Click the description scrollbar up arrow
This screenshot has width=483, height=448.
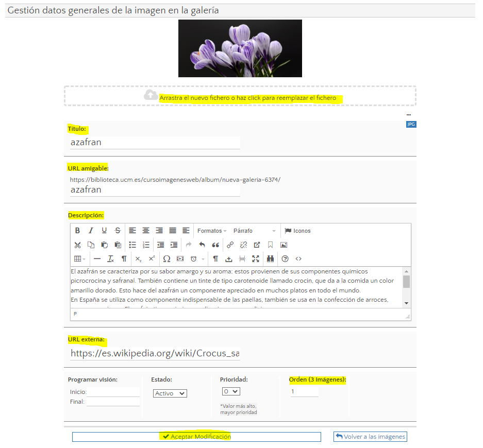point(407,271)
